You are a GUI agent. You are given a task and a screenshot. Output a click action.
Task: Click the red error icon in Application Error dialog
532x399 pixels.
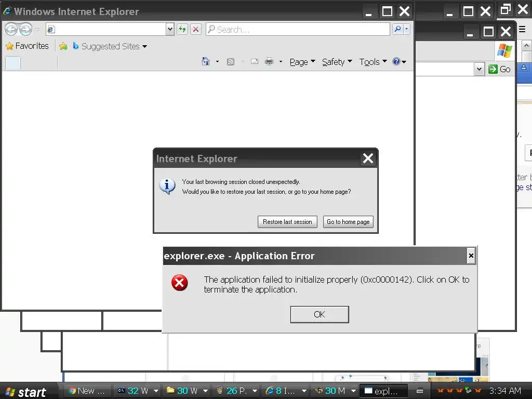[x=179, y=283]
